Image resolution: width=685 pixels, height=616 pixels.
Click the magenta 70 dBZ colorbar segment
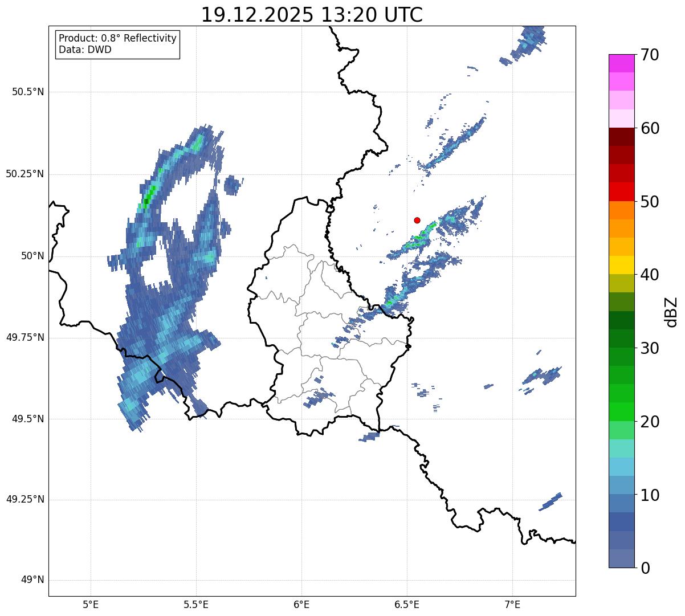[621, 63]
